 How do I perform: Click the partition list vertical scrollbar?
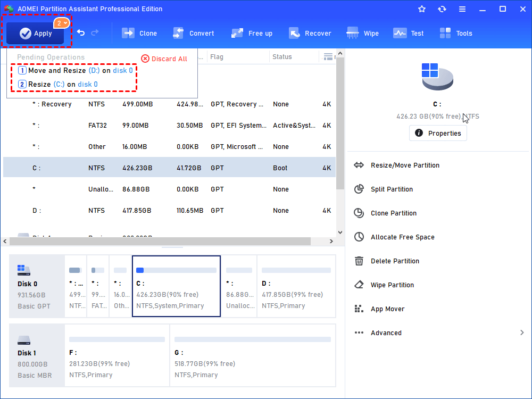click(340, 124)
